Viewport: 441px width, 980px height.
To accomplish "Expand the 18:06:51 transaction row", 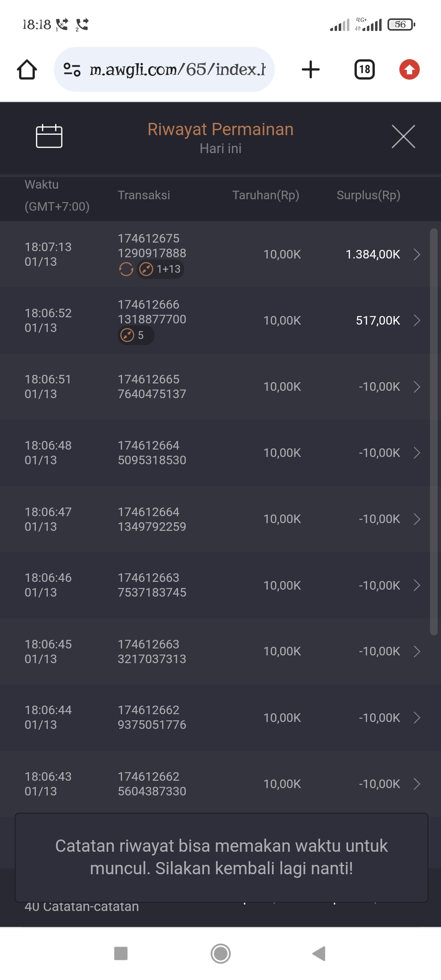I will point(417,387).
